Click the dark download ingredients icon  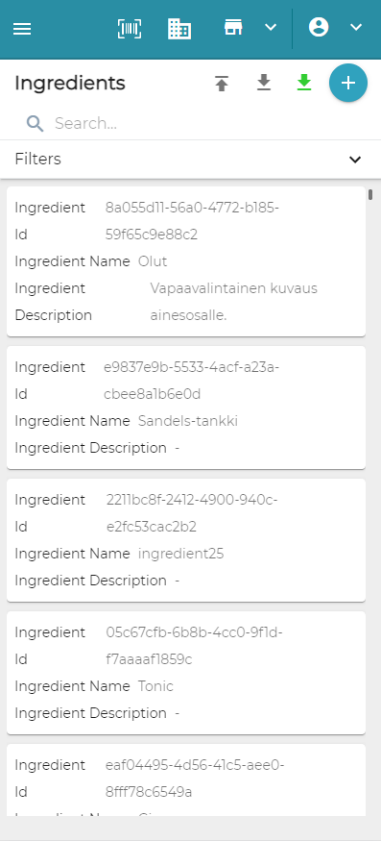click(263, 83)
